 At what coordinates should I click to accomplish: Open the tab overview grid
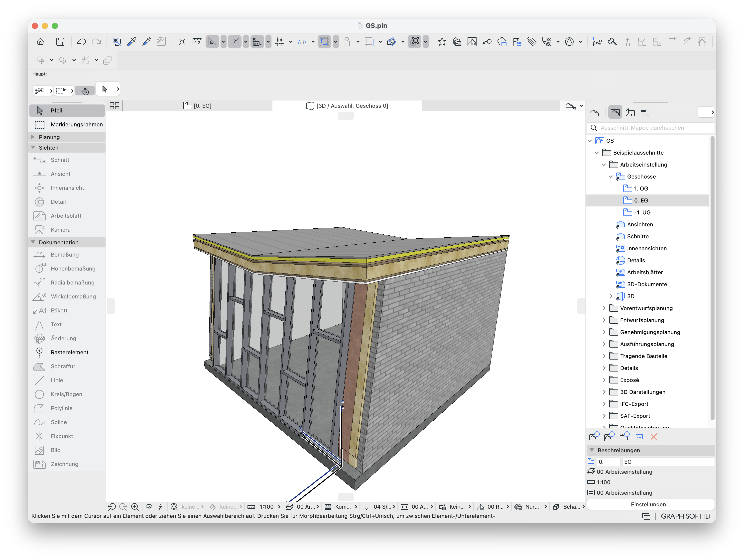click(x=115, y=105)
